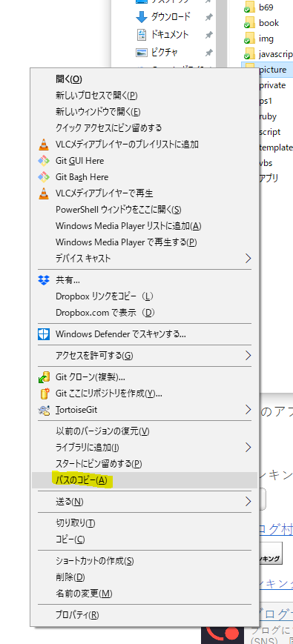Select the vbs folder in Explorer
The image size is (293, 644).
266,163
